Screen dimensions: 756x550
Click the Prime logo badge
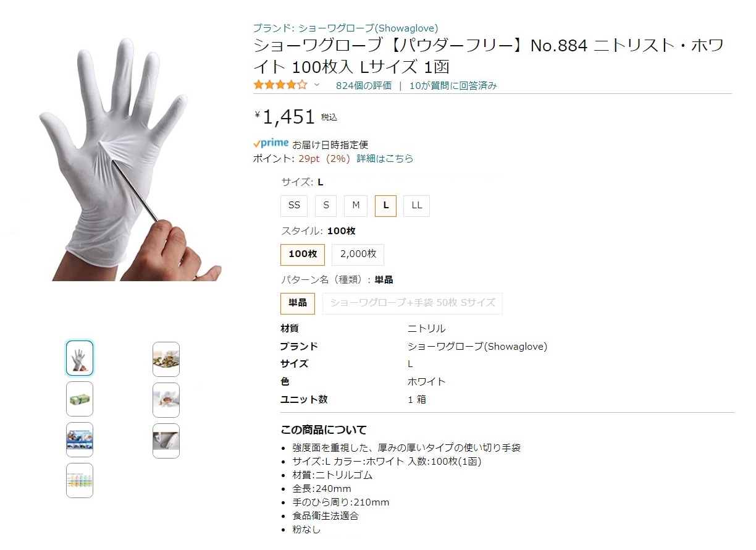(271, 143)
